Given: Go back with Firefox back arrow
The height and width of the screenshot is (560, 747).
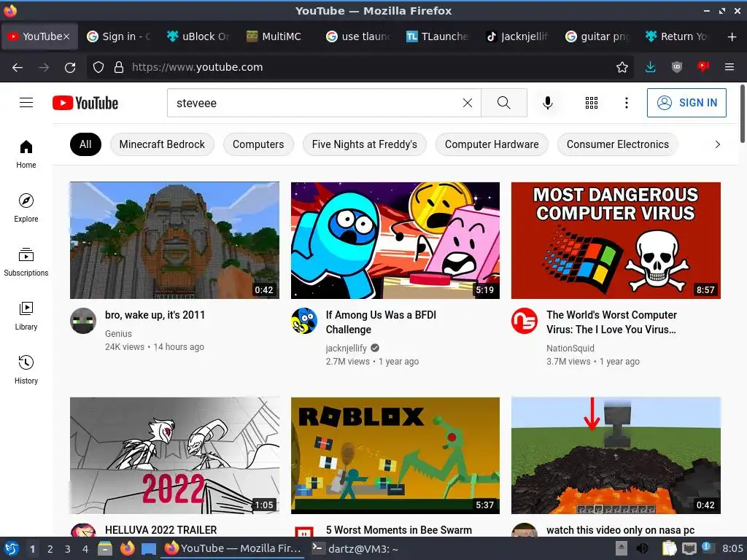Looking at the screenshot, I should (18, 67).
